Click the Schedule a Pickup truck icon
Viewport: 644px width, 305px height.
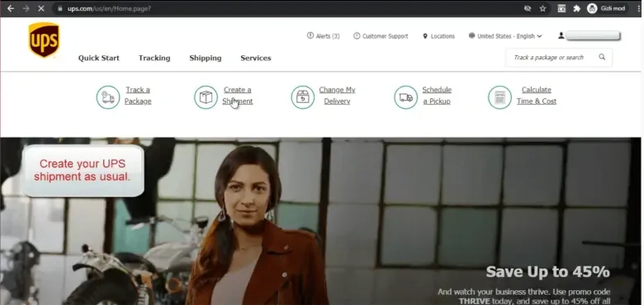pyautogui.click(x=405, y=97)
